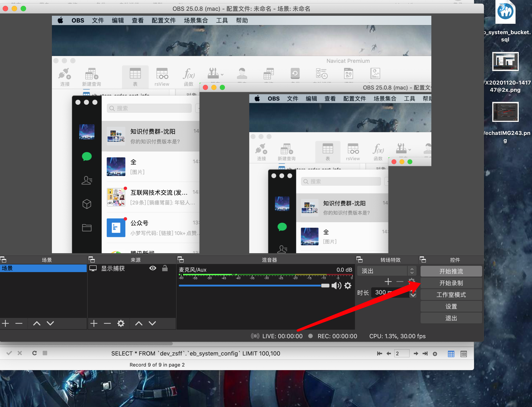Click the 混音器 panel title

pyautogui.click(x=269, y=260)
